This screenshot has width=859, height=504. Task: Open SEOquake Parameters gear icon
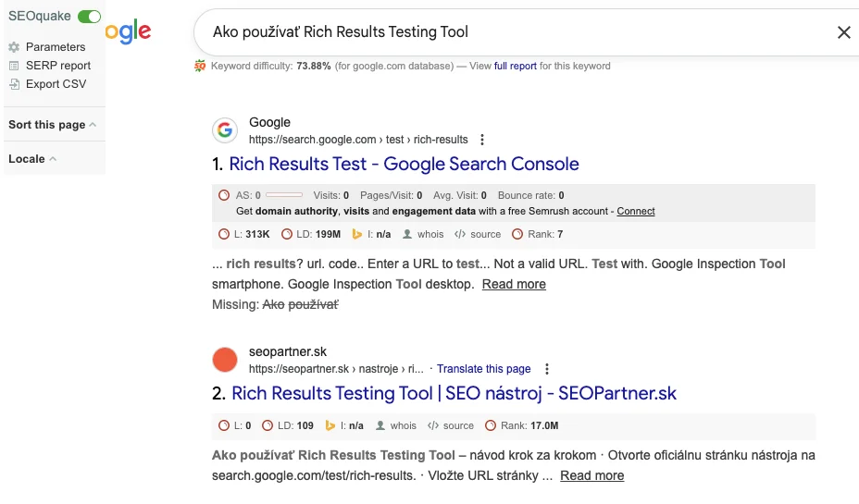click(x=14, y=47)
